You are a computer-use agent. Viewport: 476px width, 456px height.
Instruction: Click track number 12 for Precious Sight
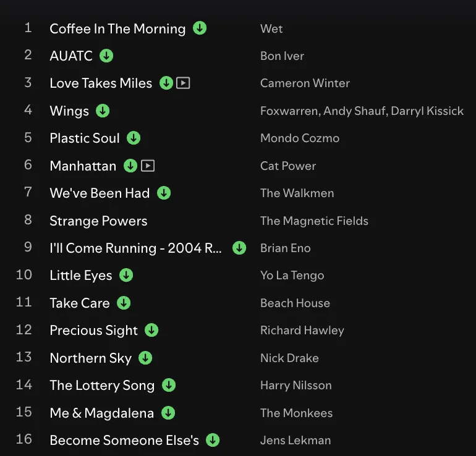click(24, 330)
